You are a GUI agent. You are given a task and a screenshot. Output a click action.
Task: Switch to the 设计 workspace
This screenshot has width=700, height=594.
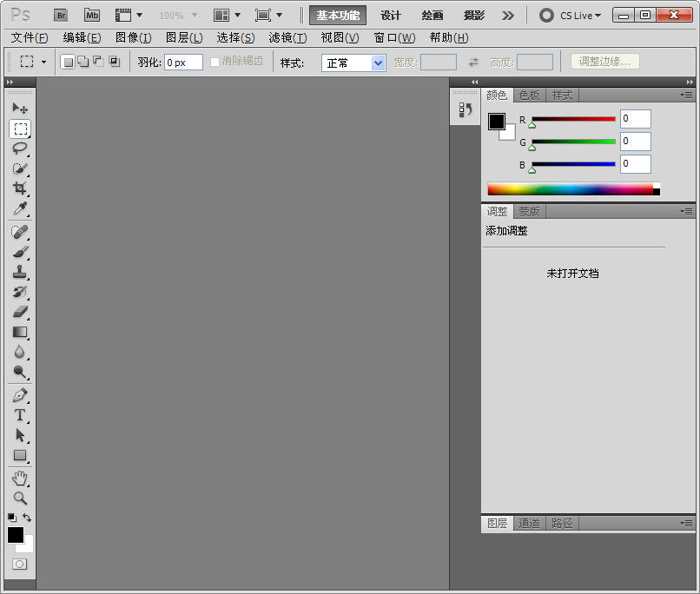click(391, 16)
